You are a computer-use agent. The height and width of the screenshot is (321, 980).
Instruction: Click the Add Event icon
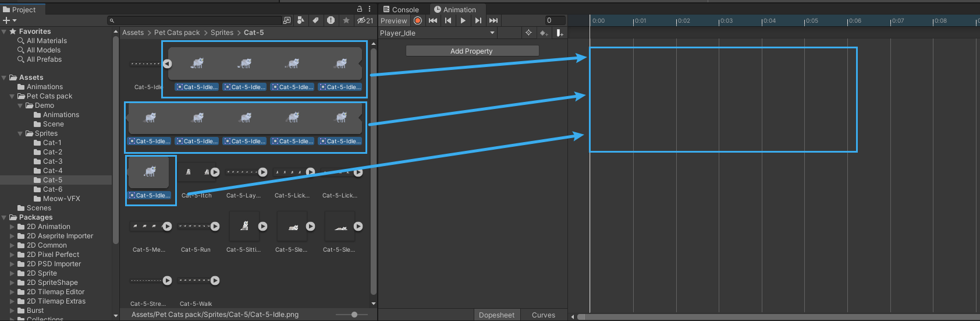pos(559,33)
